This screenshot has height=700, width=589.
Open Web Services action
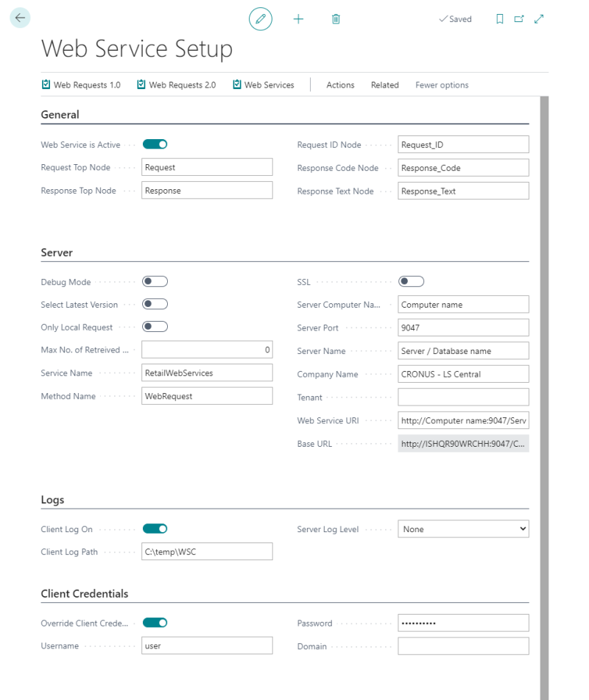point(264,85)
